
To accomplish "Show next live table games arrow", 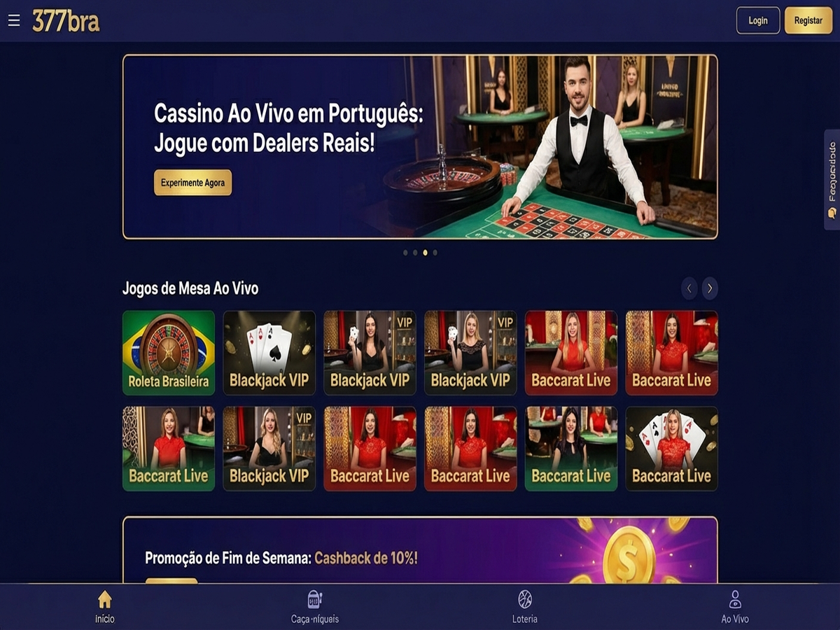I will tap(710, 288).
